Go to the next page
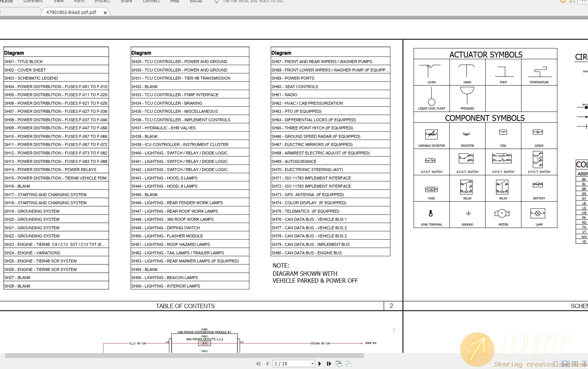This screenshot has width=588, height=369. pyautogui.click(x=320, y=364)
